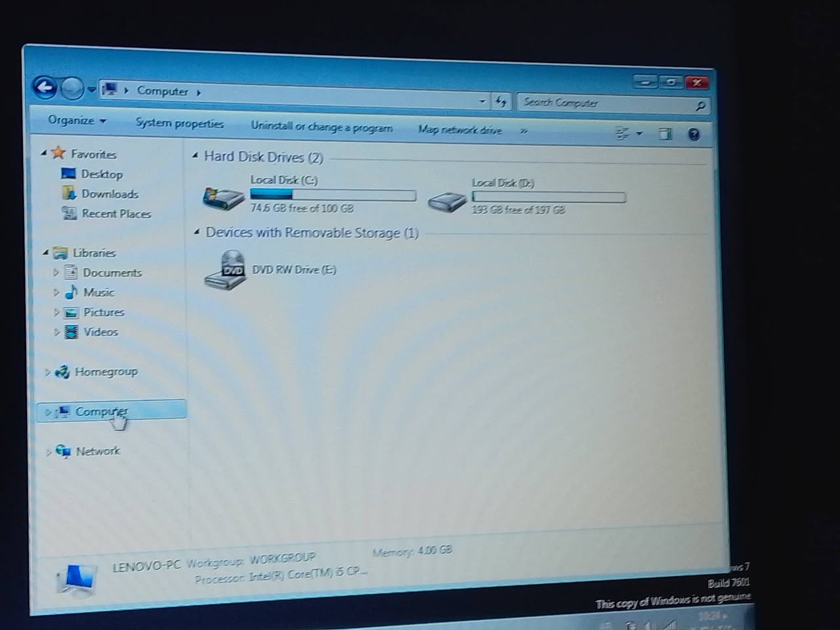Click Uninstall or change a program

click(322, 127)
